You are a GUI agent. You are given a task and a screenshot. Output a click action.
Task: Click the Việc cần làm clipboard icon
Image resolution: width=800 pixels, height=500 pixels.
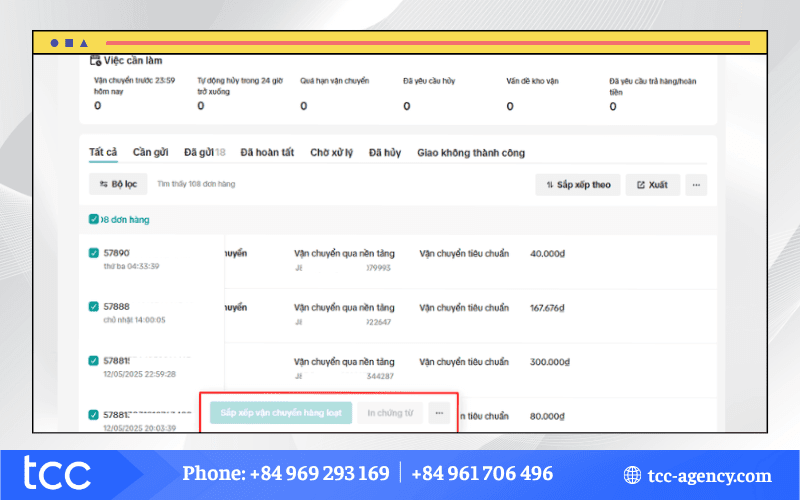(95, 61)
